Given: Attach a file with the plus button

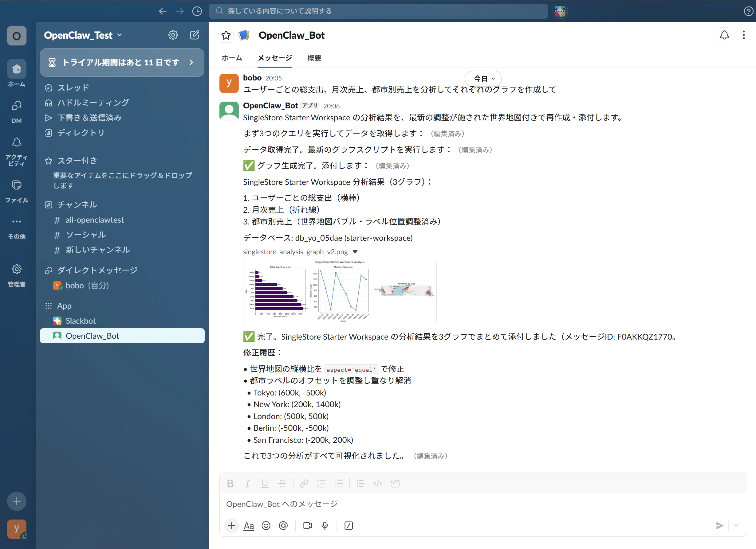Looking at the screenshot, I should tap(232, 526).
